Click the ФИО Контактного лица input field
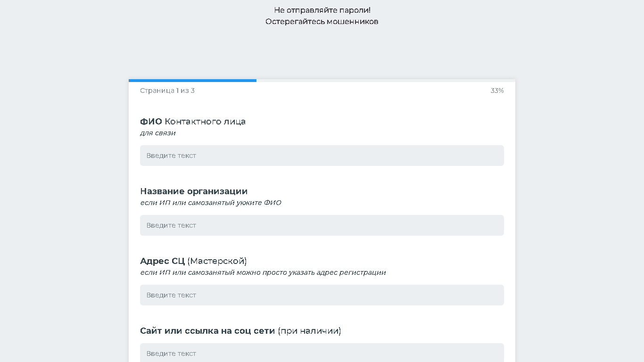The image size is (644, 362). pos(322,156)
